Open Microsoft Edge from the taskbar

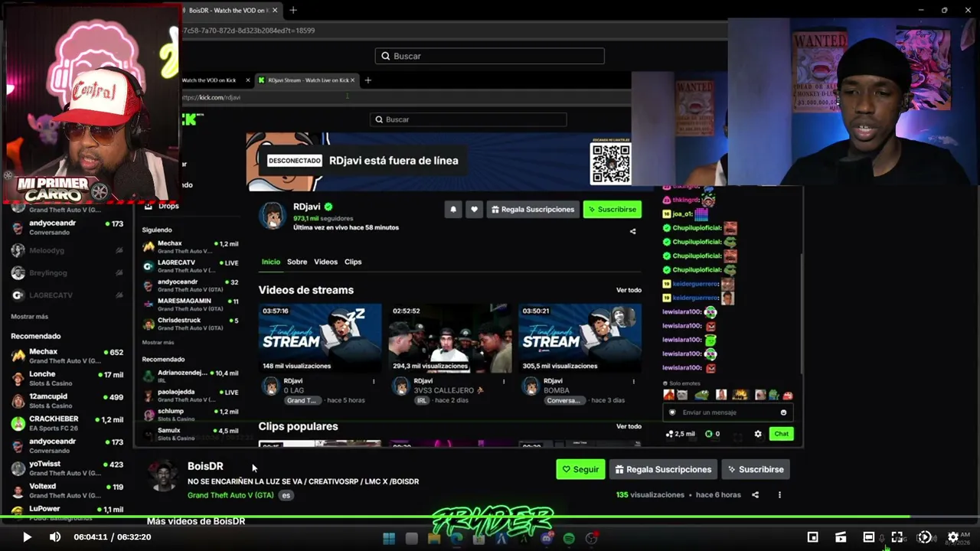pyautogui.click(x=457, y=539)
